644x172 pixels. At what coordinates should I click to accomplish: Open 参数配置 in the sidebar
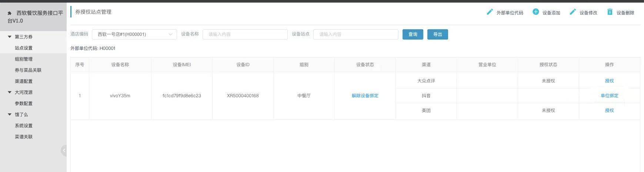point(24,104)
